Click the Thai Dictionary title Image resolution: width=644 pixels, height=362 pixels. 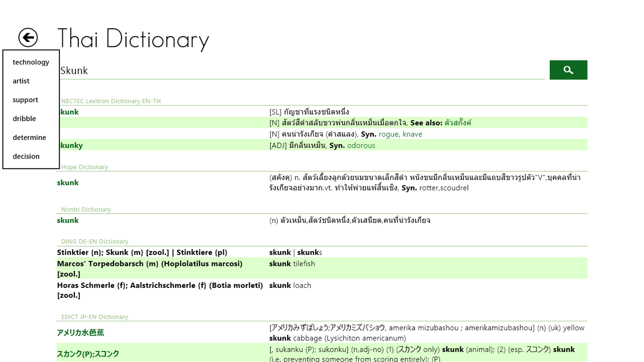coord(133,38)
